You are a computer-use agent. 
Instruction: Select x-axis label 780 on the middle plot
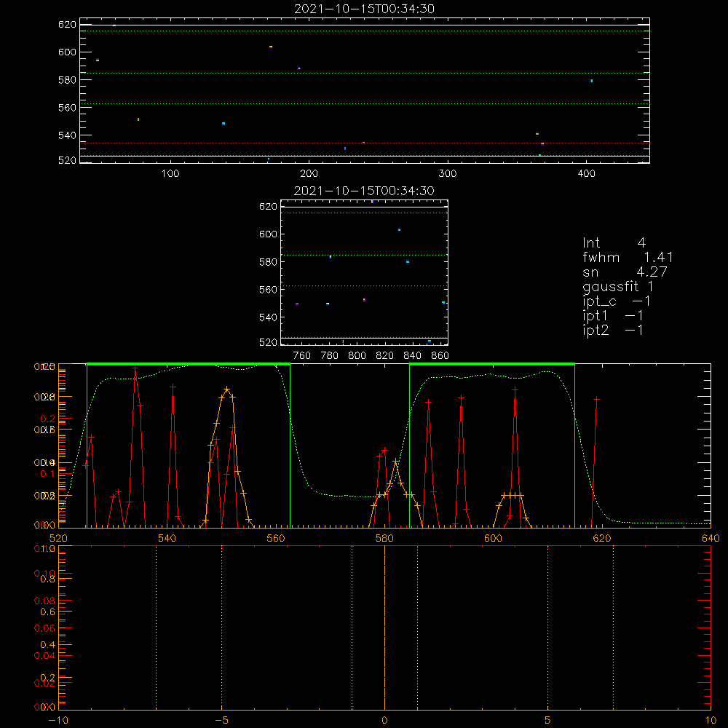[x=330, y=356]
